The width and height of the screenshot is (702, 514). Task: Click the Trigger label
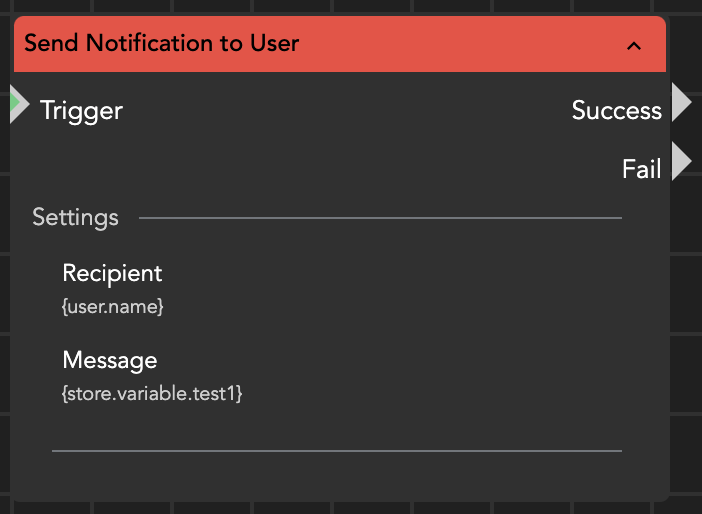point(81,110)
